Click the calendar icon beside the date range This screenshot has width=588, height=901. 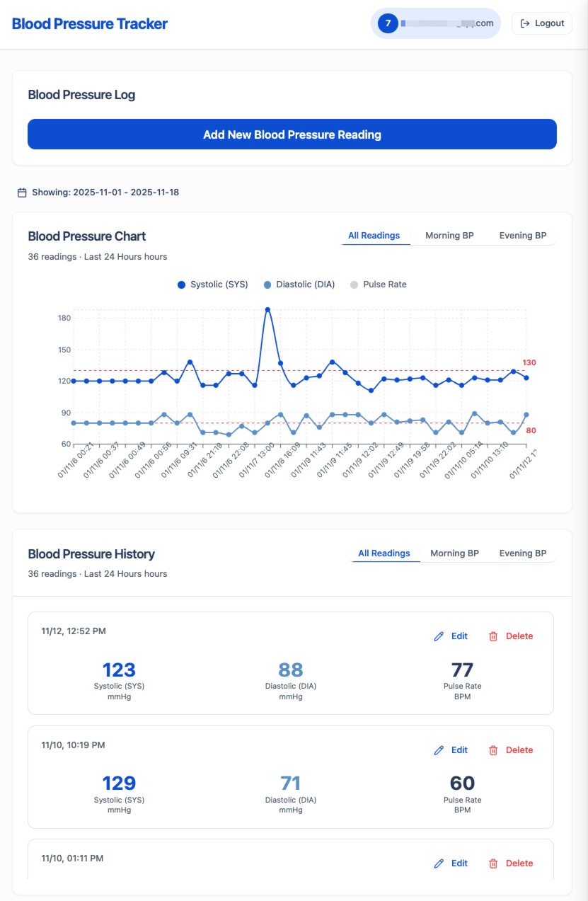(22, 191)
